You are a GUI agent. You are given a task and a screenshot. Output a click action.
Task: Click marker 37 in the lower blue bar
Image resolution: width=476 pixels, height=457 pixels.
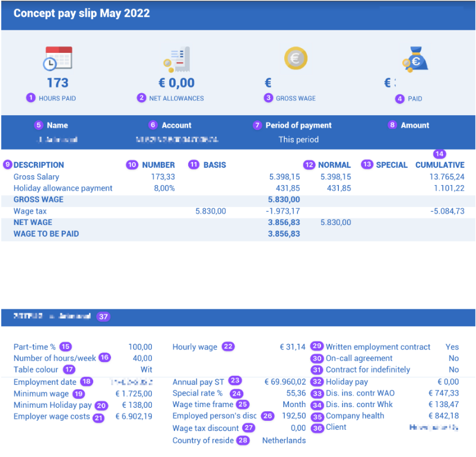(x=103, y=317)
